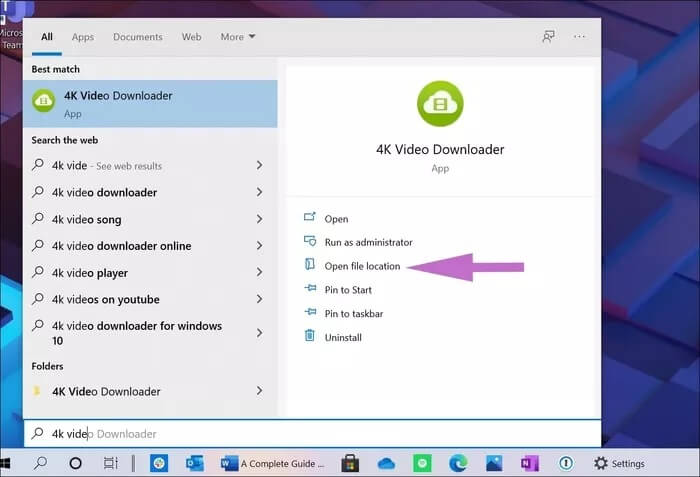Open Cortana circle on the taskbar

[75, 463]
